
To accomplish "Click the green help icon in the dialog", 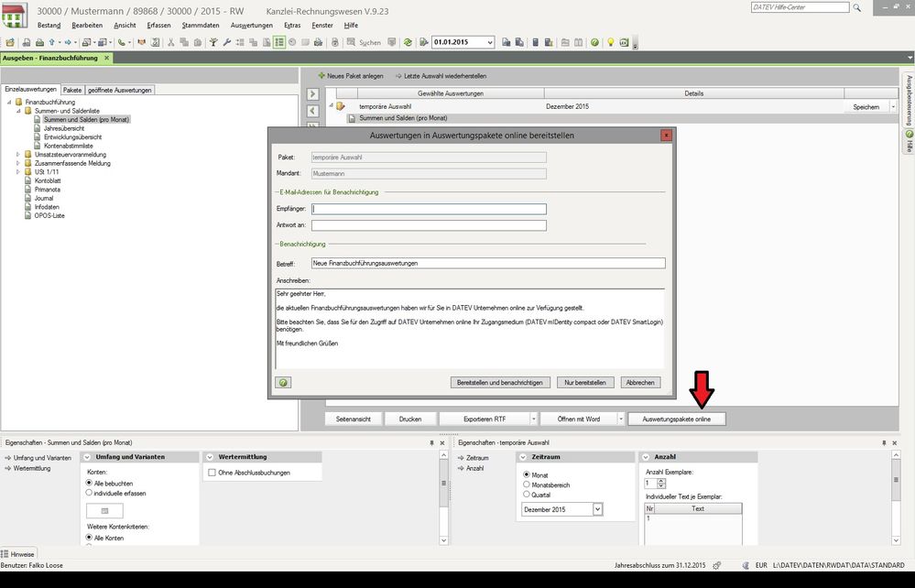I will click(283, 382).
